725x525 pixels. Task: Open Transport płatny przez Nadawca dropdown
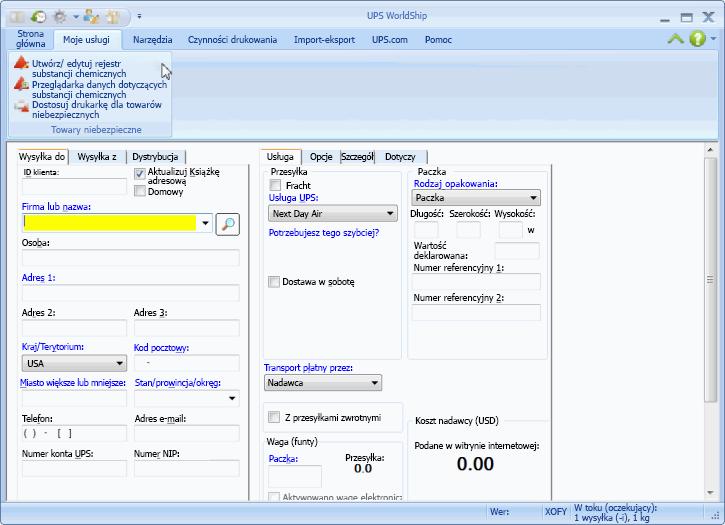click(x=323, y=383)
